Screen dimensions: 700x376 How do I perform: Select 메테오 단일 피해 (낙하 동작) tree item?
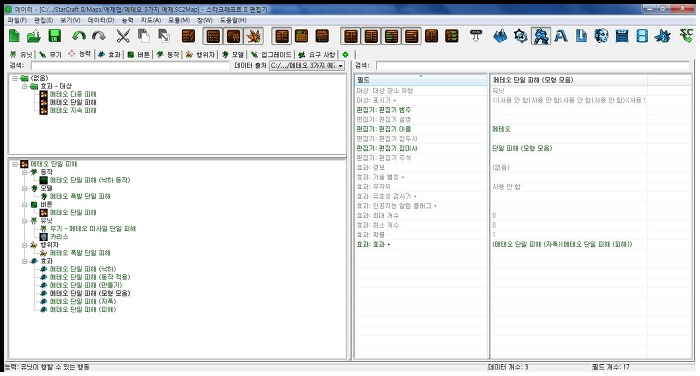[x=90, y=180]
